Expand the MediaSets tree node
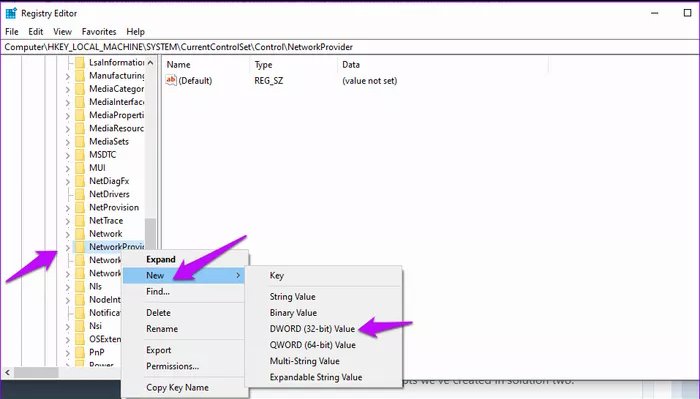The width and height of the screenshot is (700, 399). click(x=67, y=142)
